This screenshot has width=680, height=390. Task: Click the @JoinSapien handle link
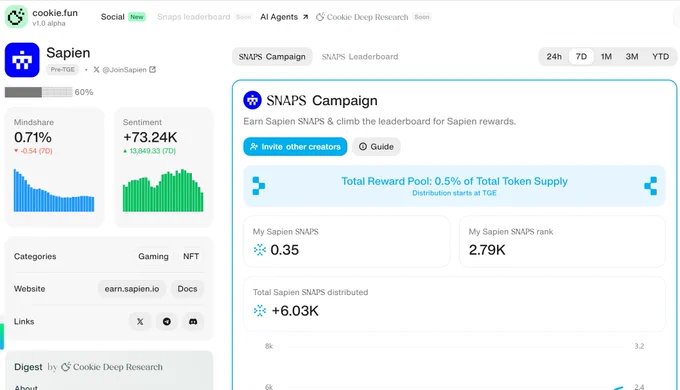[124, 69]
